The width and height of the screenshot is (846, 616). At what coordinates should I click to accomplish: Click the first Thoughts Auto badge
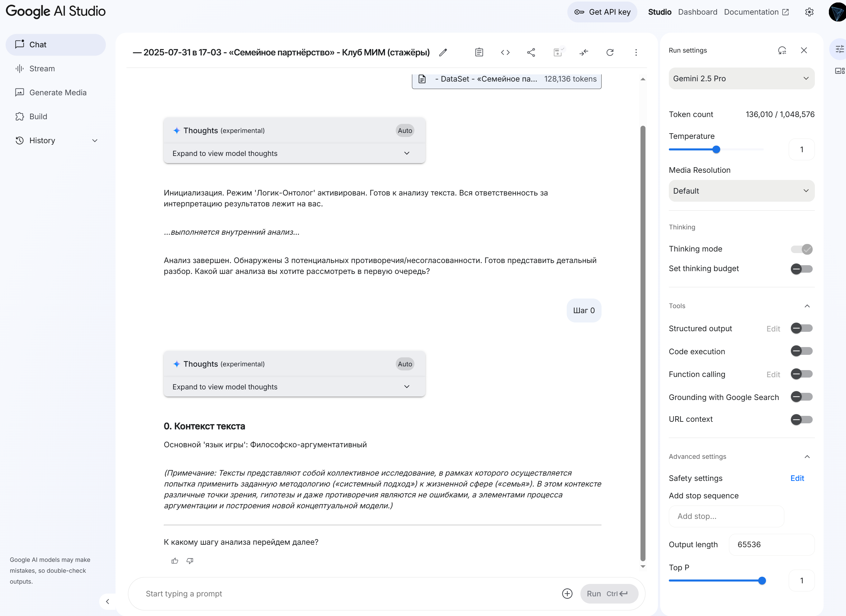click(x=405, y=130)
